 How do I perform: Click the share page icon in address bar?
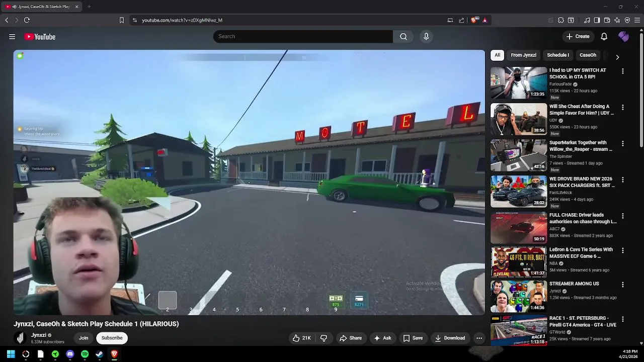(x=461, y=20)
